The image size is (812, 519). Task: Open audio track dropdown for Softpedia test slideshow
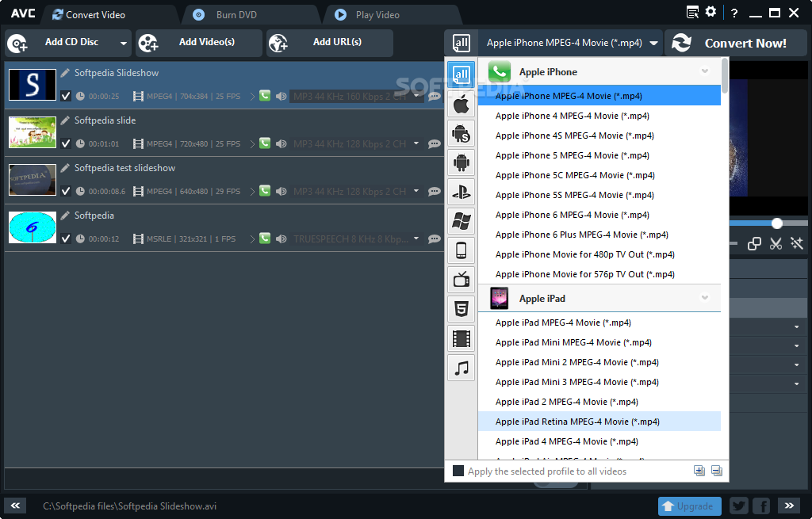click(416, 191)
